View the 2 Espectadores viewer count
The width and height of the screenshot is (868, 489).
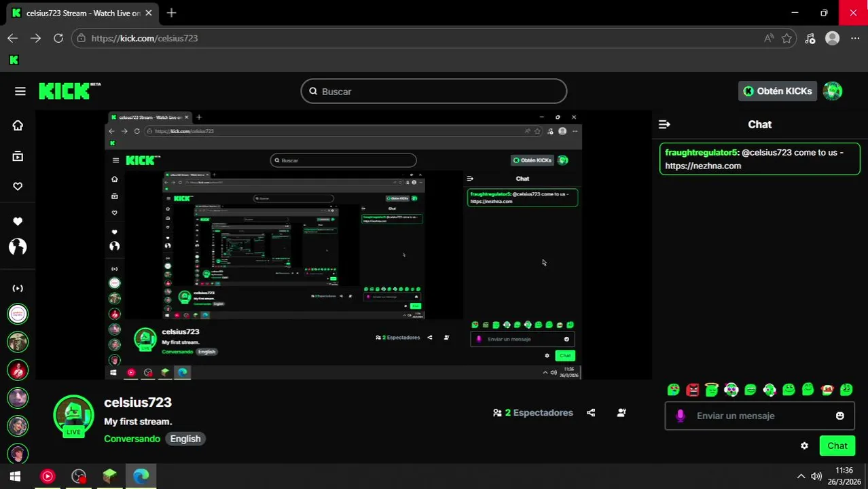(533, 413)
